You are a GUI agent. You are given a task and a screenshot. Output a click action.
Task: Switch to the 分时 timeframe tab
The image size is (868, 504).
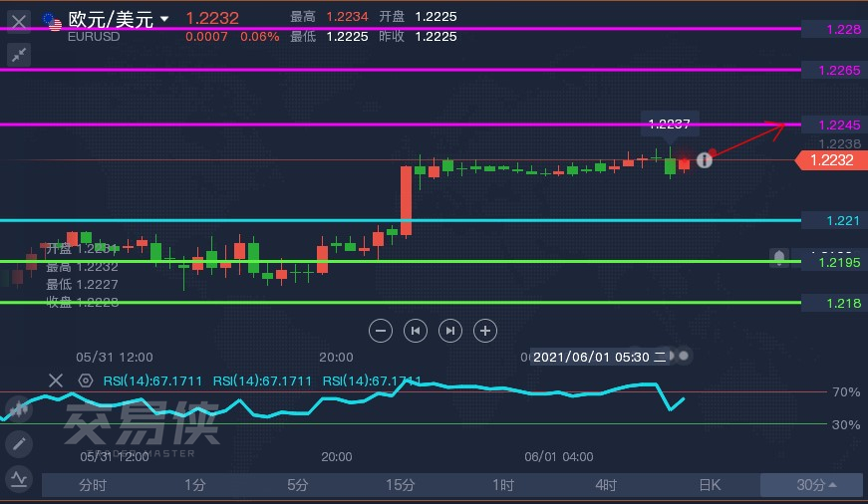(x=93, y=485)
